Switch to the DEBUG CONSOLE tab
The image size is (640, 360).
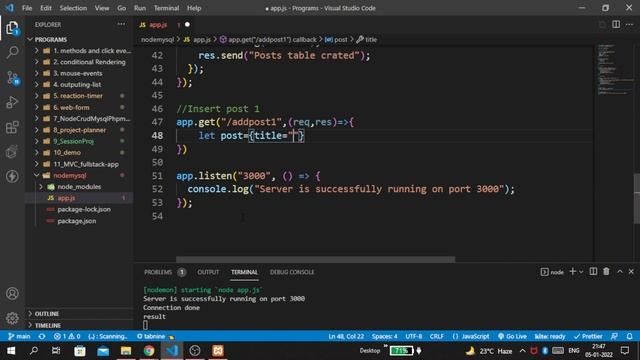click(x=292, y=272)
